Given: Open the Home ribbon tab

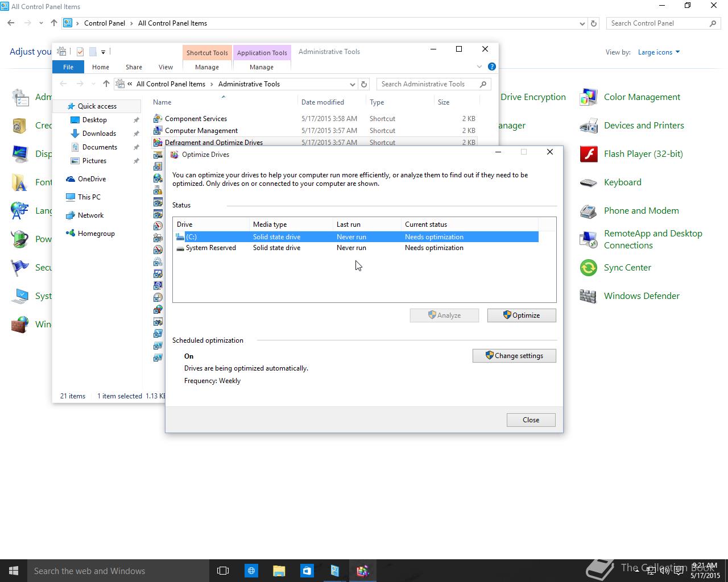Looking at the screenshot, I should (x=101, y=67).
